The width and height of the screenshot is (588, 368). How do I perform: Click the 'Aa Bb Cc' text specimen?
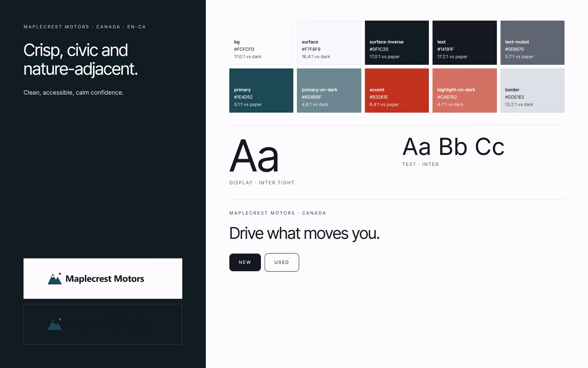pos(453,147)
